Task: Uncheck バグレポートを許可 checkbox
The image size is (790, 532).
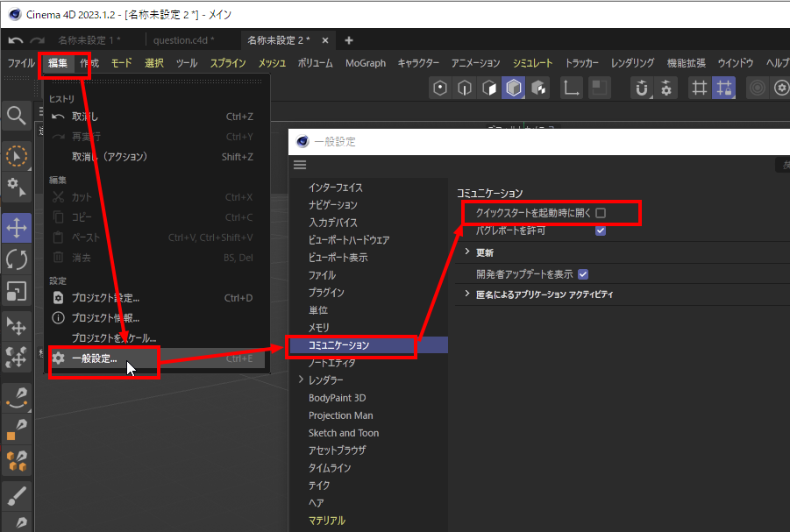Action: 601,231
